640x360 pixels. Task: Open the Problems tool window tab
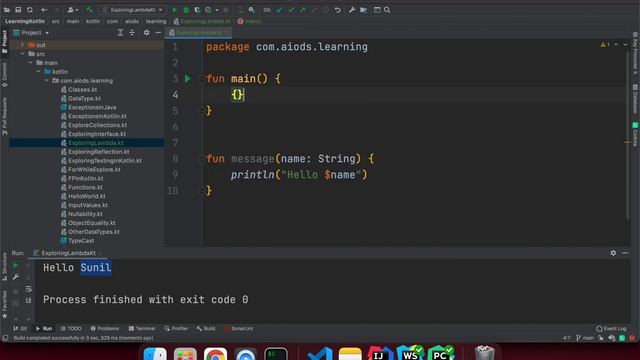click(x=105, y=329)
